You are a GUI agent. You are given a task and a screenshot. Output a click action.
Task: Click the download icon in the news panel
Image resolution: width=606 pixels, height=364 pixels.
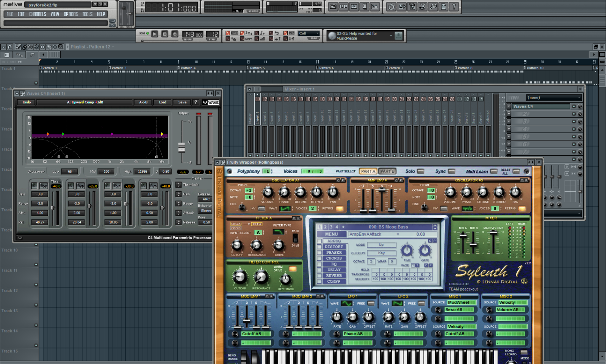[x=398, y=36]
